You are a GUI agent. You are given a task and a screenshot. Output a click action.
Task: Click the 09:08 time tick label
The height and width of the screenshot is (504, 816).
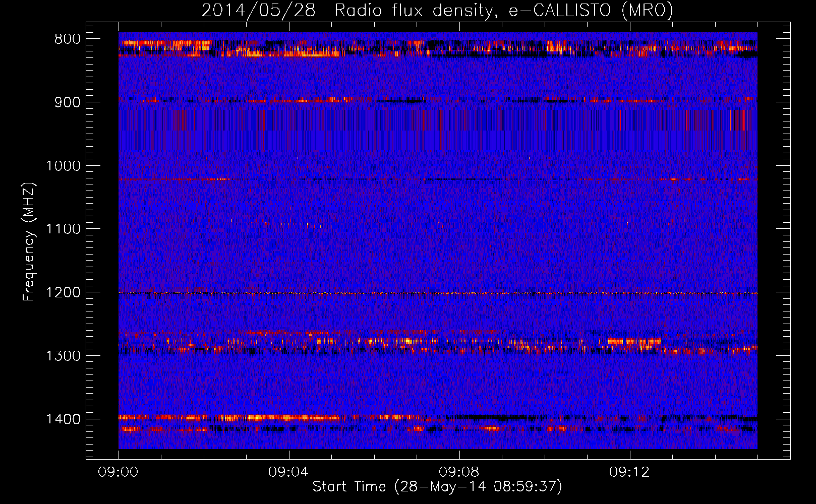coord(459,472)
